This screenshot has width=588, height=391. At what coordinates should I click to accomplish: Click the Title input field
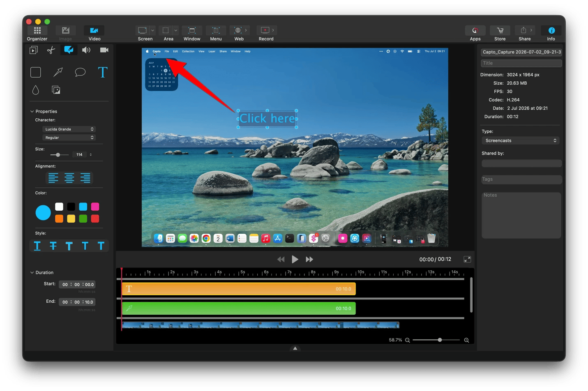coord(521,63)
